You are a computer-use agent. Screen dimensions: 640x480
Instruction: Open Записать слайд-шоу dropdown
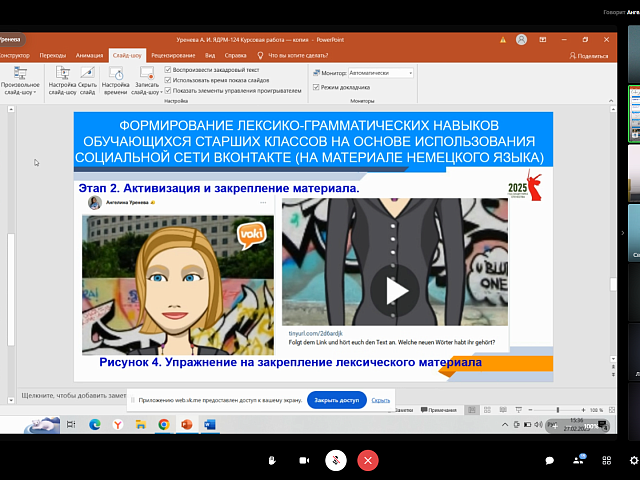coord(147,81)
